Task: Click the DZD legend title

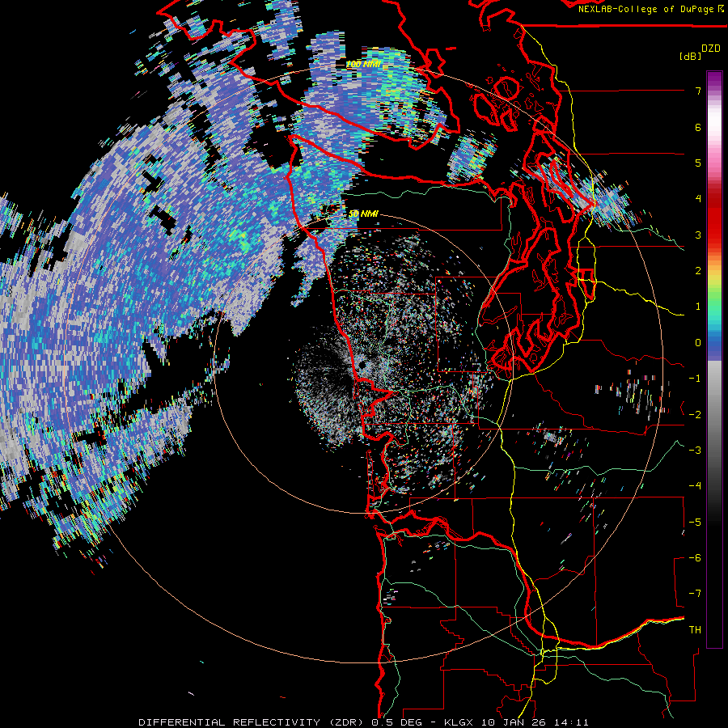Action: tap(711, 49)
